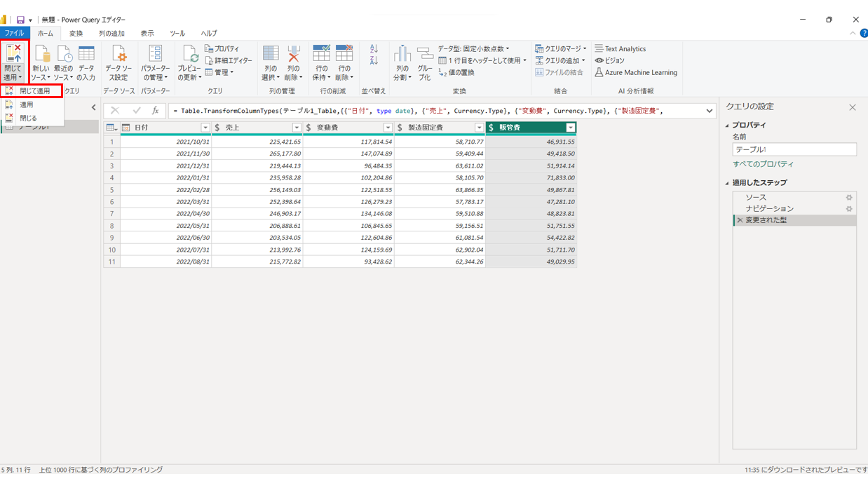Click the 行の保持 keep rows icon
The width and height of the screenshot is (868, 488).
(x=321, y=54)
